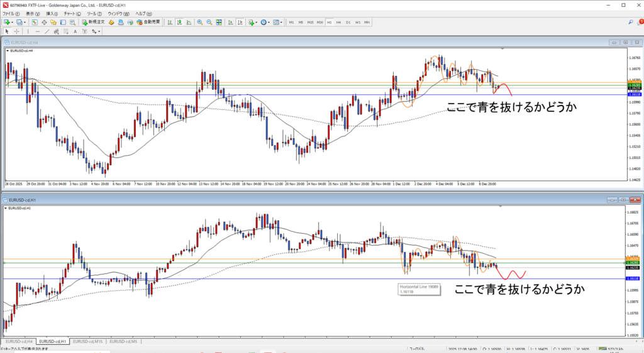Select the vertical line drawing tool
Screen dimensions: 644x353
(x=29, y=31)
